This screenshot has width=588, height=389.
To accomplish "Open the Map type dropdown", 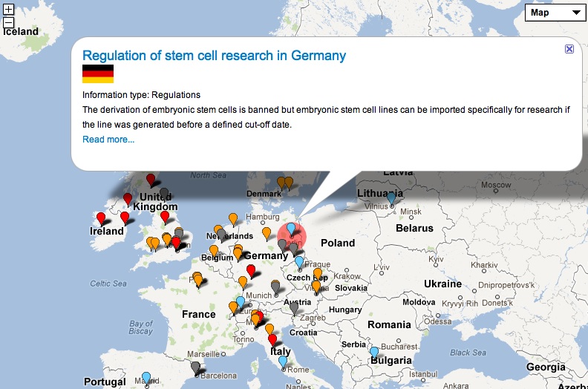I will 555,13.
